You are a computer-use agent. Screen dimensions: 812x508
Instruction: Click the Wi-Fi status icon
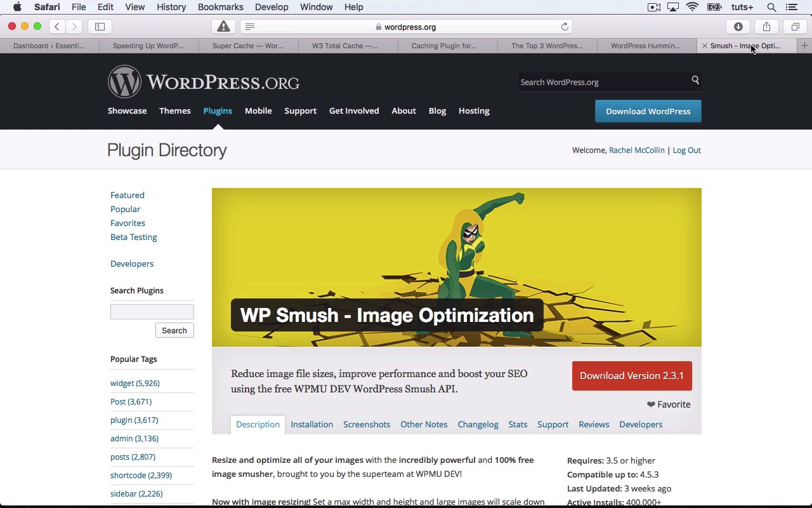coord(692,7)
